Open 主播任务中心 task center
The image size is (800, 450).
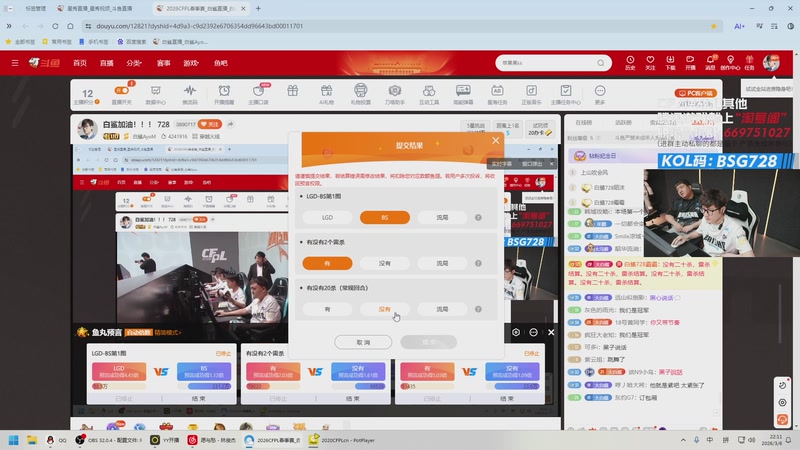[x=565, y=94]
